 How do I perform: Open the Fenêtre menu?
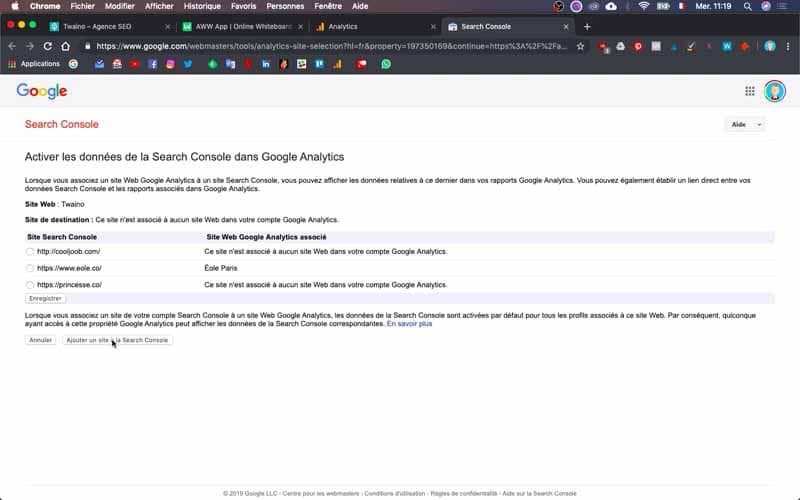(x=328, y=6)
